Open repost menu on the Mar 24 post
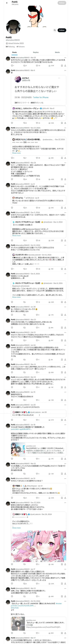The image size is (72, 644). tap(25, 179)
